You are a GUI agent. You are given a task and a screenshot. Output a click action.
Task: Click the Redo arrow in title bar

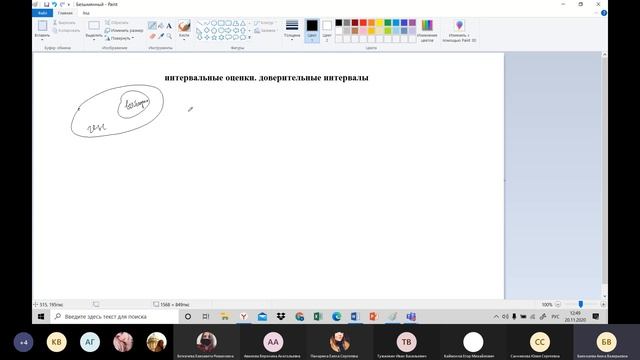click(x=62, y=4)
